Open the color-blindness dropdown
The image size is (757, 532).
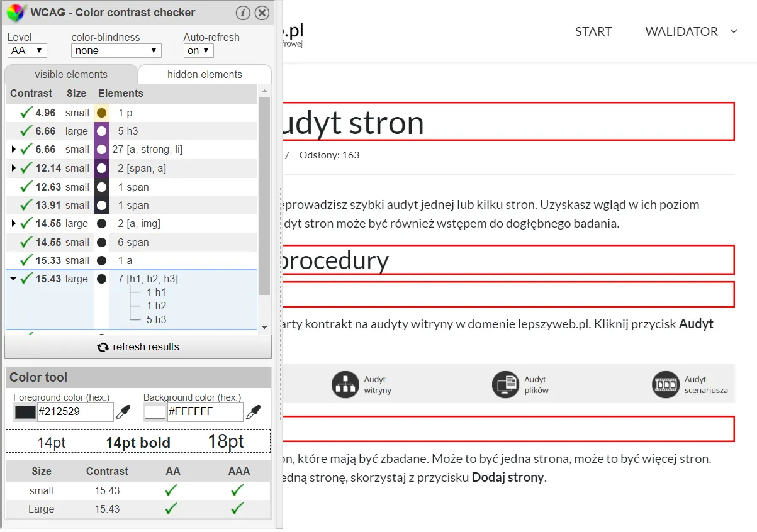coord(116,50)
